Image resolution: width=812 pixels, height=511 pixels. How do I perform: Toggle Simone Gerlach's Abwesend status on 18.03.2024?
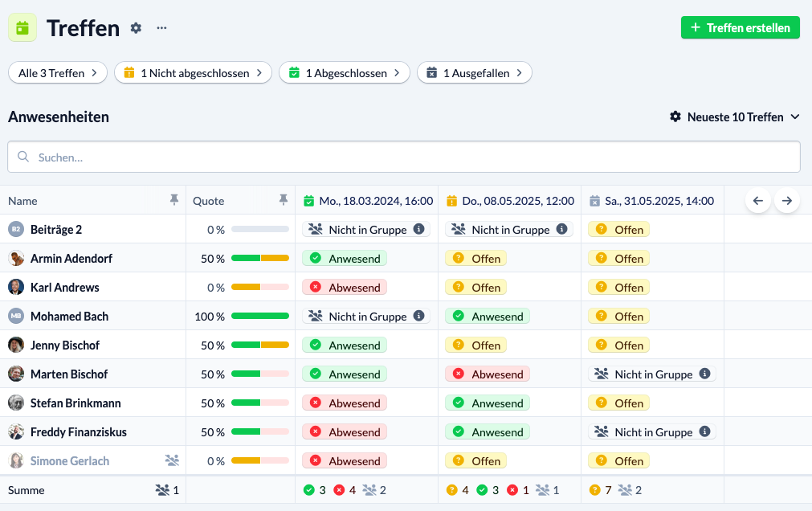[345, 460]
